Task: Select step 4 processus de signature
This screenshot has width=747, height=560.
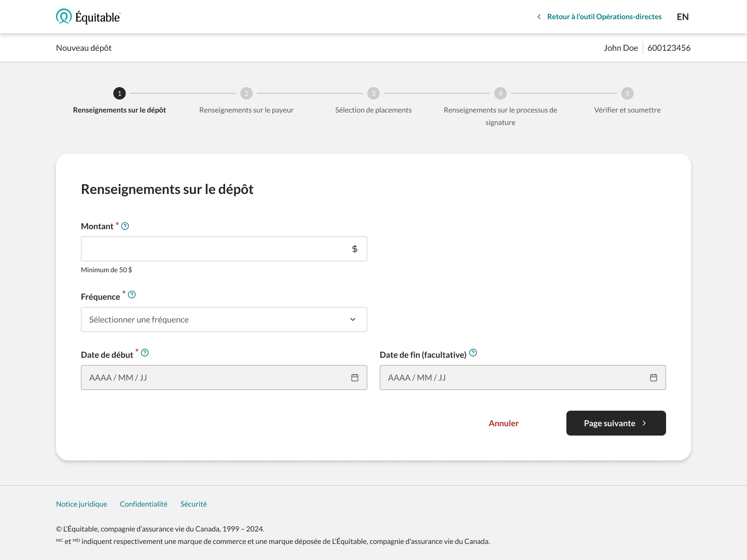Action: (501, 107)
